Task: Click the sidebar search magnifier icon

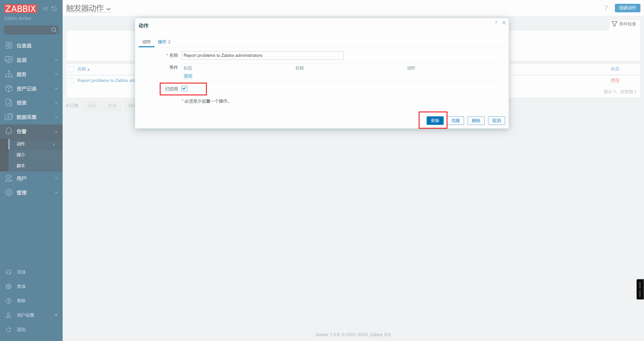Action: [x=54, y=30]
